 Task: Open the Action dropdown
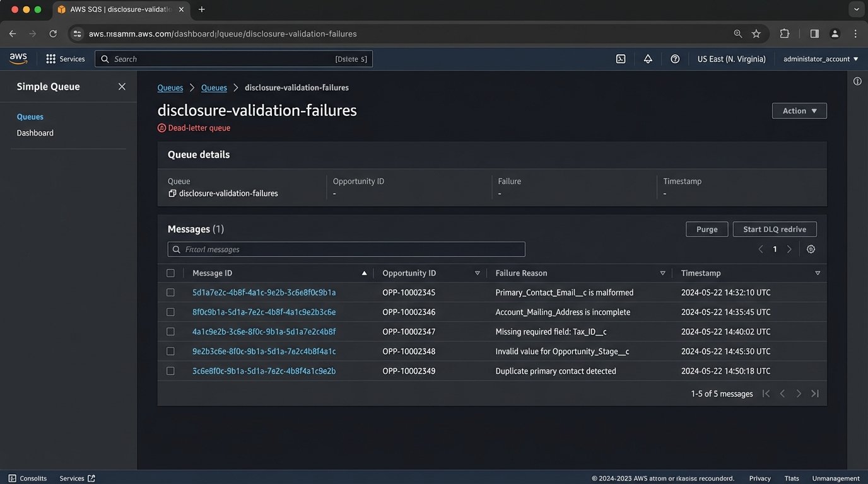click(x=799, y=110)
